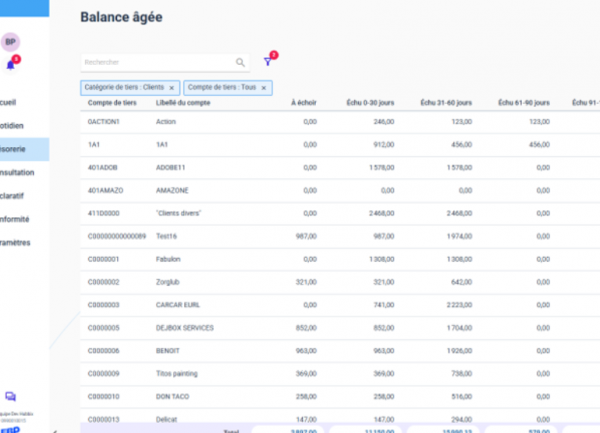
Task: Select the 1A1 account code cell
Action: (94, 145)
